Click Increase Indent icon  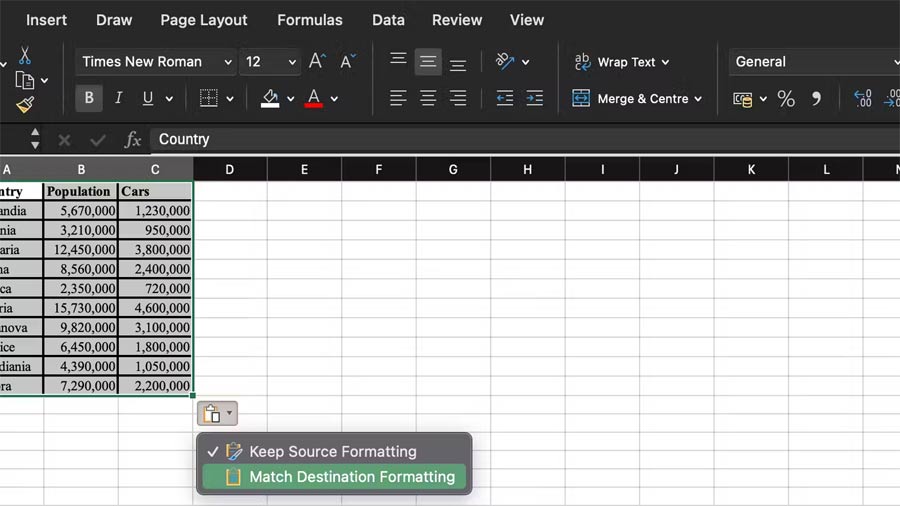[x=534, y=98]
